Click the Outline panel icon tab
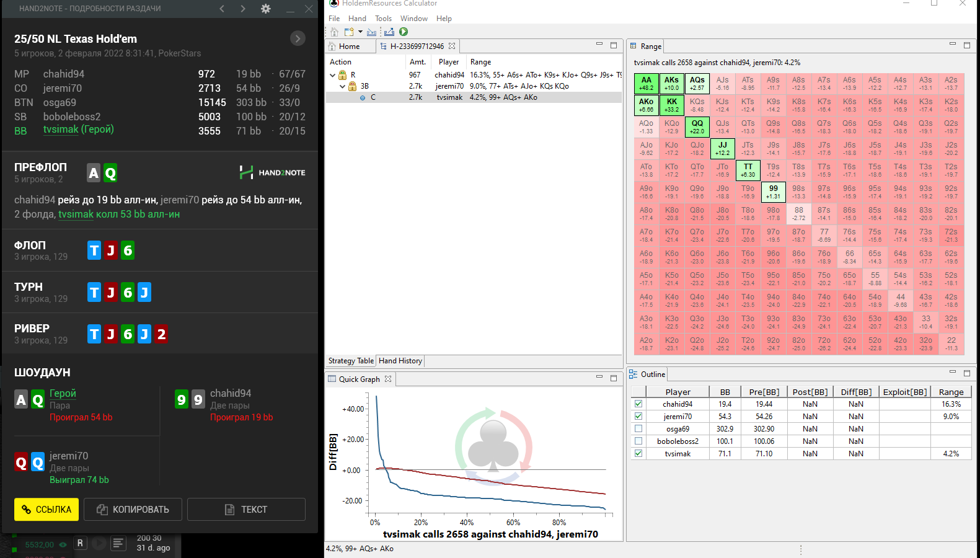Image resolution: width=980 pixels, height=558 pixels. [647, 374]
